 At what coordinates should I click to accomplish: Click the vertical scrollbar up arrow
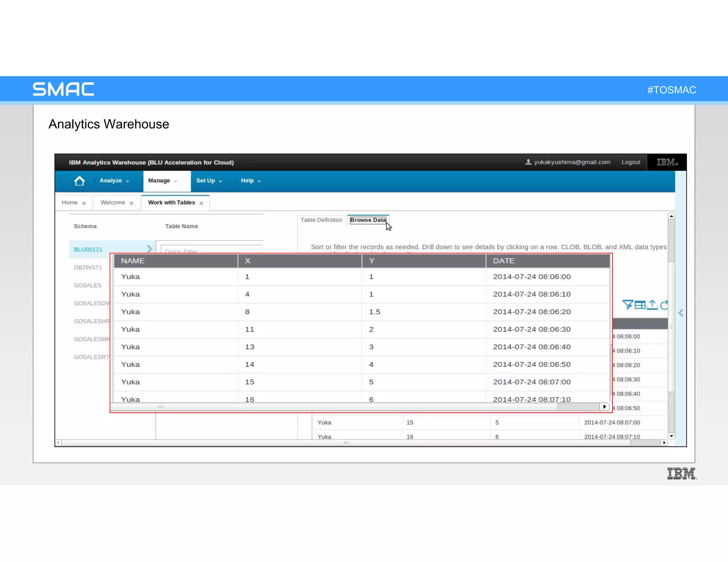click(x=671, y=216)
